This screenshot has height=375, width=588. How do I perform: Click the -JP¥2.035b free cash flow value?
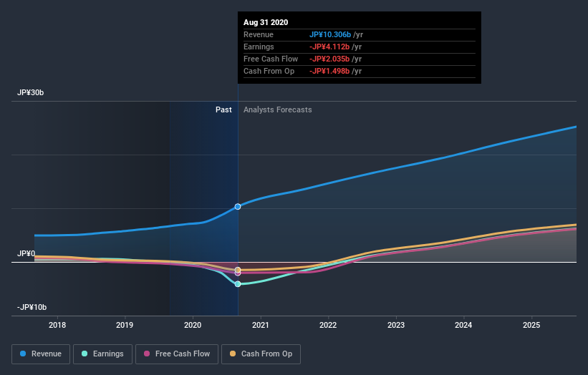(x=329, y=59)
